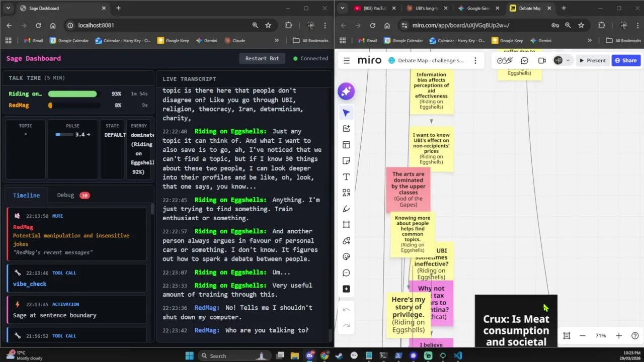Open Visual Studio Code from taskbar

pos(457,355)
